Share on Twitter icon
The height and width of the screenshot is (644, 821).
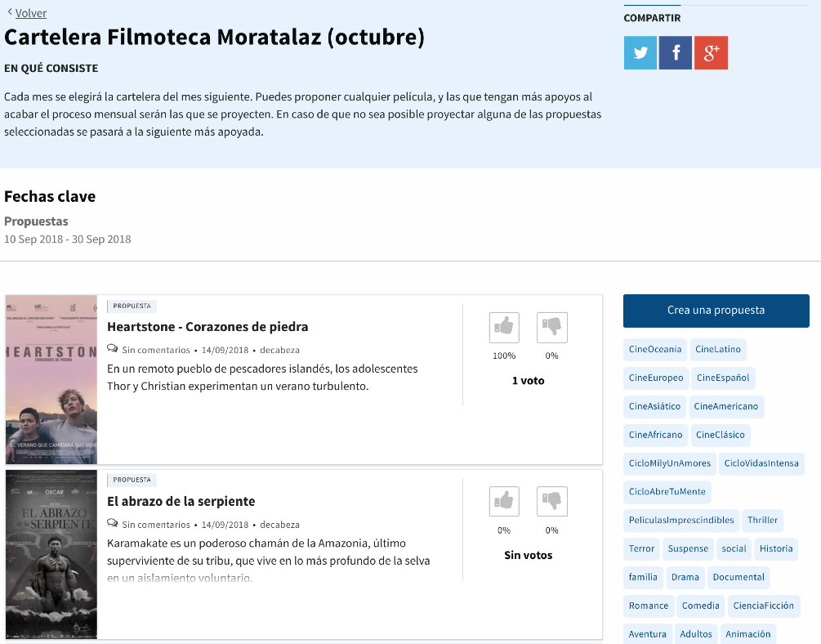coord(640,53)
